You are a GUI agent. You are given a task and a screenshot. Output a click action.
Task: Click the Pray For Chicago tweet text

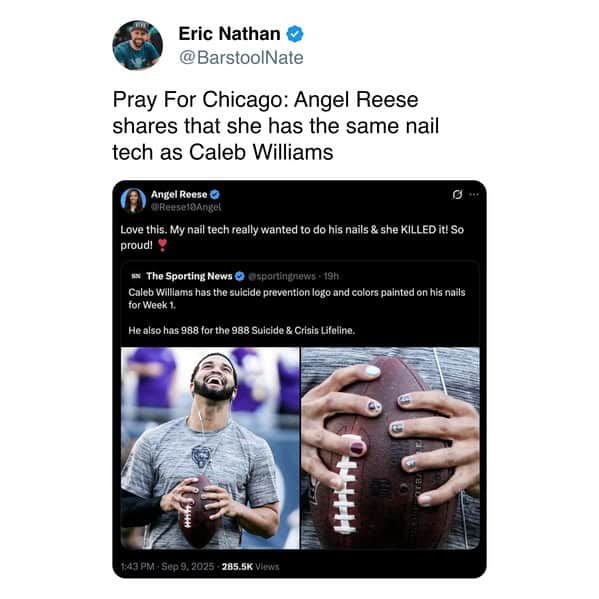tap(276, 126)
